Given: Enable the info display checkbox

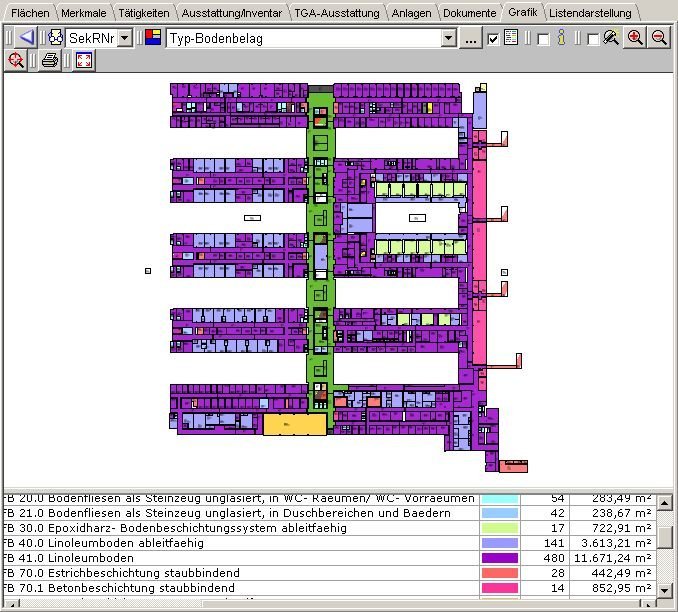Looking at the screenshot, I should point(543,39).
